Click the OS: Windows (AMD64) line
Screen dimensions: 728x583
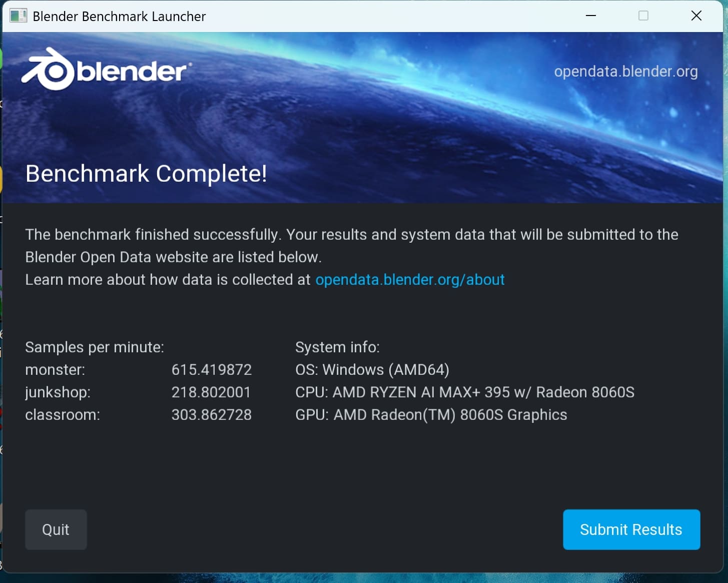pyautogui.click(x=372, y=370)
